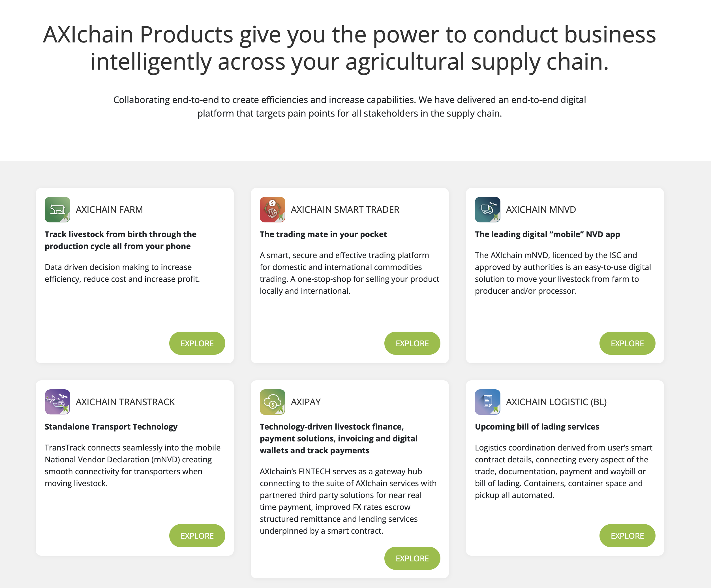Explore the AXIchain Farm product

pyautogui.click(x=197, y=343)
